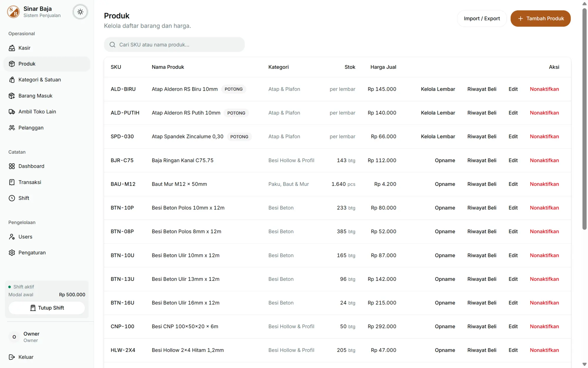Toggle the light/dark theme sun icon

80,12
